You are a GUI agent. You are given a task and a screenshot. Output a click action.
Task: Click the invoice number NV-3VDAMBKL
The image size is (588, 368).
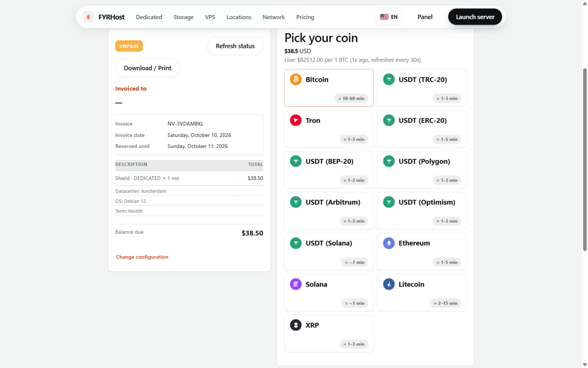coord(185,123)
